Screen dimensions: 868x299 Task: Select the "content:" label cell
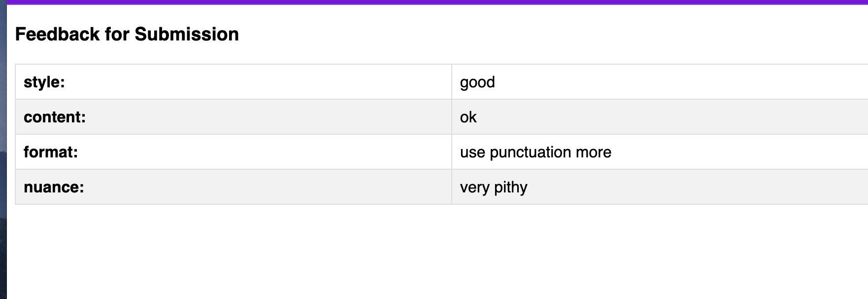tap(55, 117)
